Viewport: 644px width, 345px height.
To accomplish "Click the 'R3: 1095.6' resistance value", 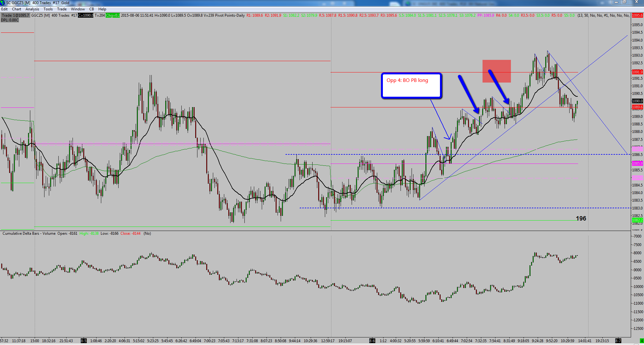I will tap(389, 15).
